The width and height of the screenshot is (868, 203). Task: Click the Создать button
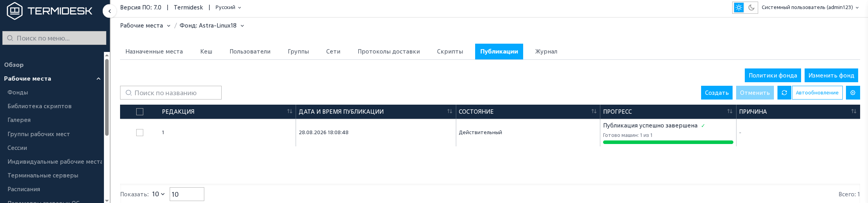click(717, 93)
